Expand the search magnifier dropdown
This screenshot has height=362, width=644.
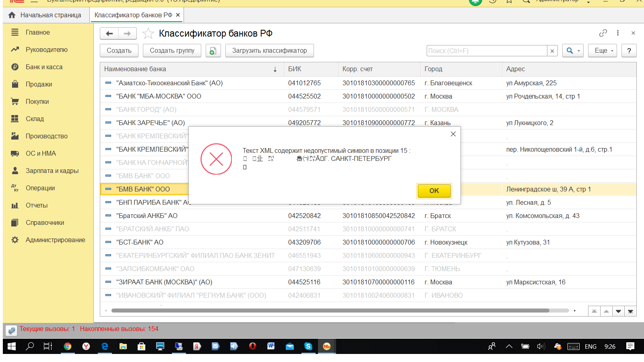click(573, 51)
